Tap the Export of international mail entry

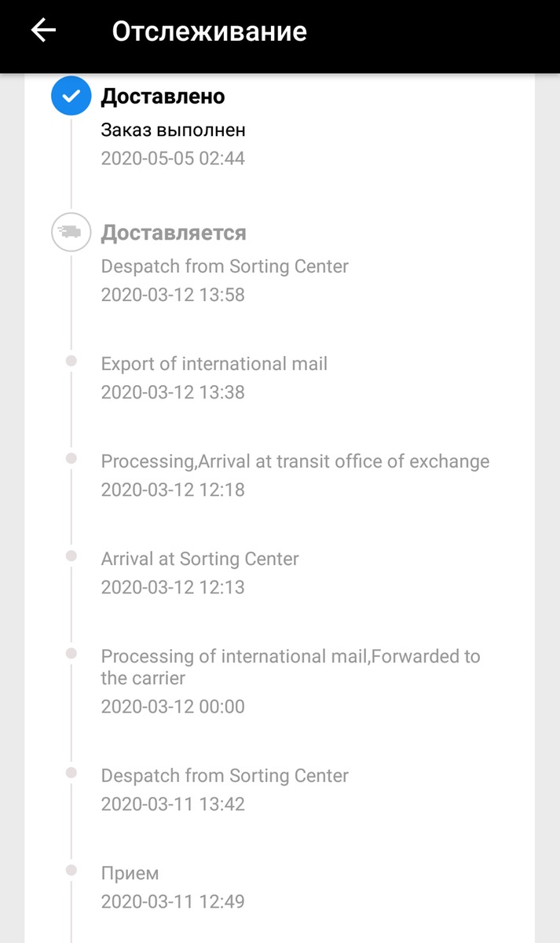click(x=214, y=364)
